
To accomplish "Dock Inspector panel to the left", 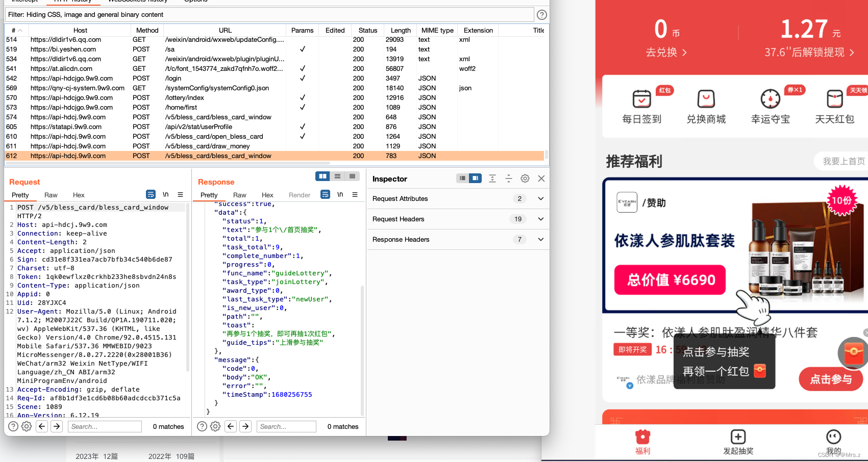I will 462,178.
